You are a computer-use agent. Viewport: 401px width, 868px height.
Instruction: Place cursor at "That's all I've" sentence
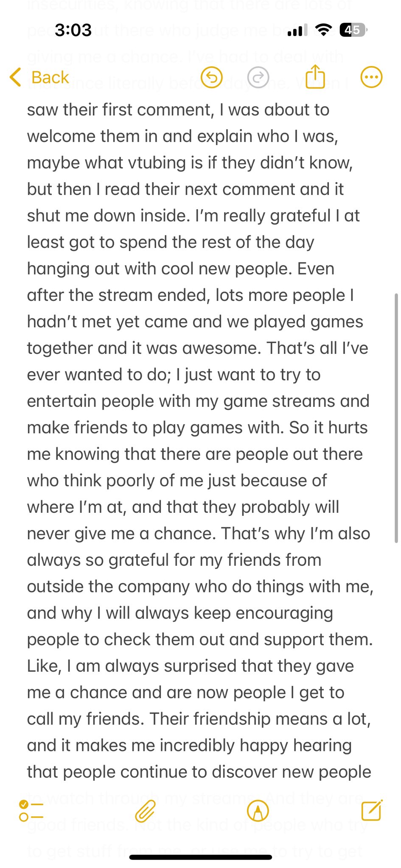[317, 348]
